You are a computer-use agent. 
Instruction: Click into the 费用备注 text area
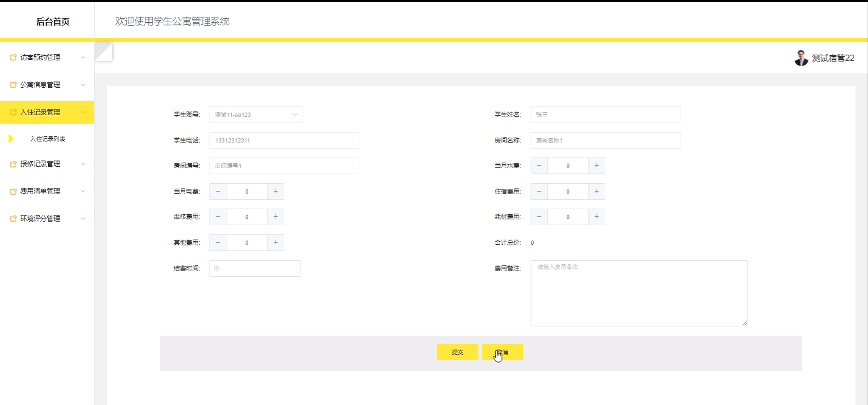point(639,293)
